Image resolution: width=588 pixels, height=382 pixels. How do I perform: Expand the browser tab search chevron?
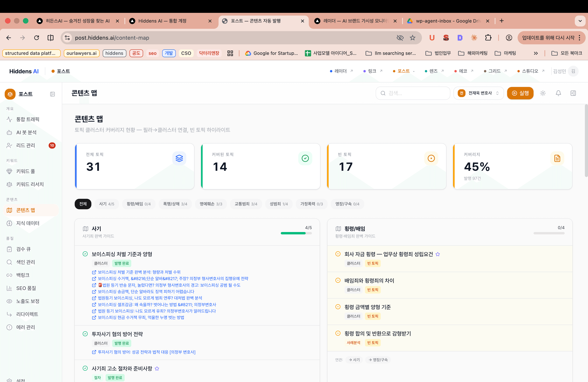pyautogui.click(x=580, y=21)
